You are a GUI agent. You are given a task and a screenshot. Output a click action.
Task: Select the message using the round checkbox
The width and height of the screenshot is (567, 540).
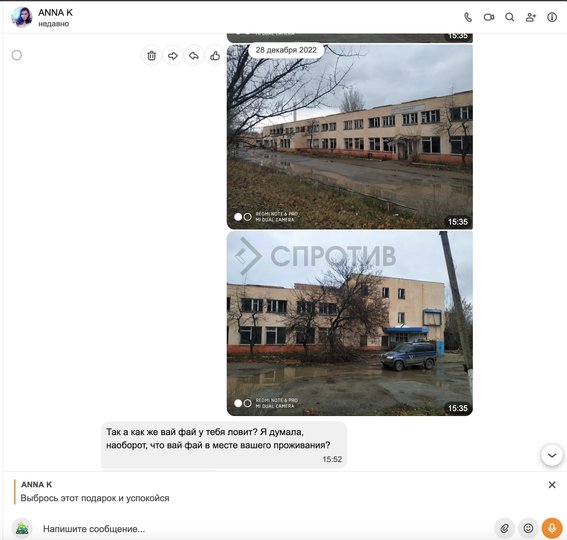[17, 55]
